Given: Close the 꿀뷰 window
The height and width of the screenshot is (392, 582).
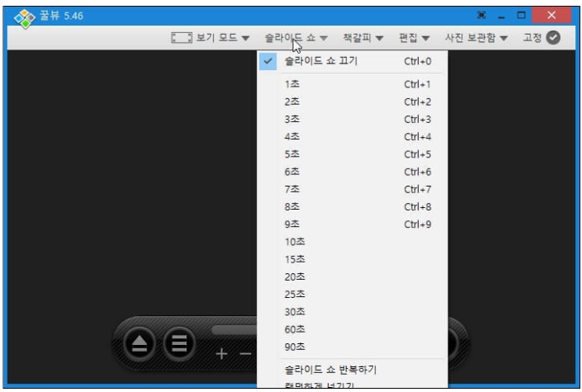Looking at the screenshot, I should [551, 15].
